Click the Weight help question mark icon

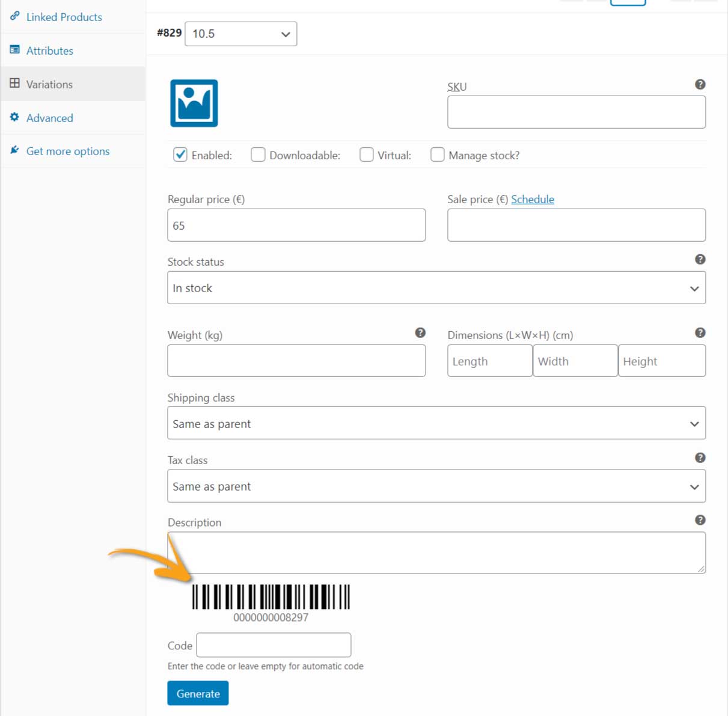click(x=420, y=332)
